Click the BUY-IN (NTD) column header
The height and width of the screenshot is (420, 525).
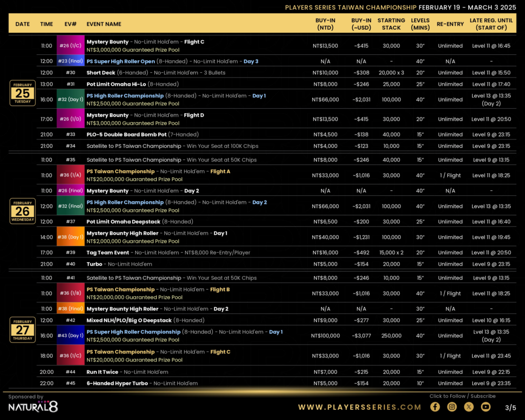click(325, 24)
